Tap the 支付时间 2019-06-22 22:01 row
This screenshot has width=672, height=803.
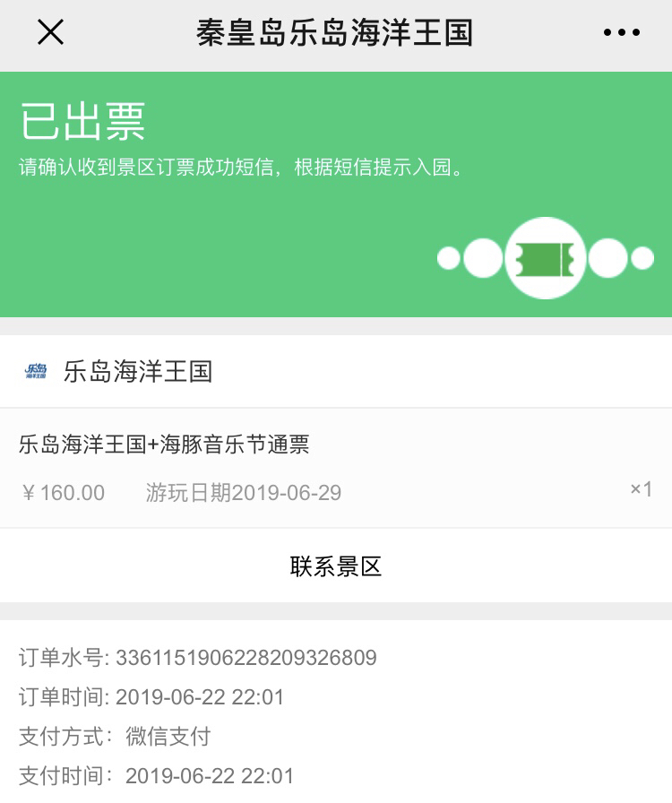(x=156, y=776)
